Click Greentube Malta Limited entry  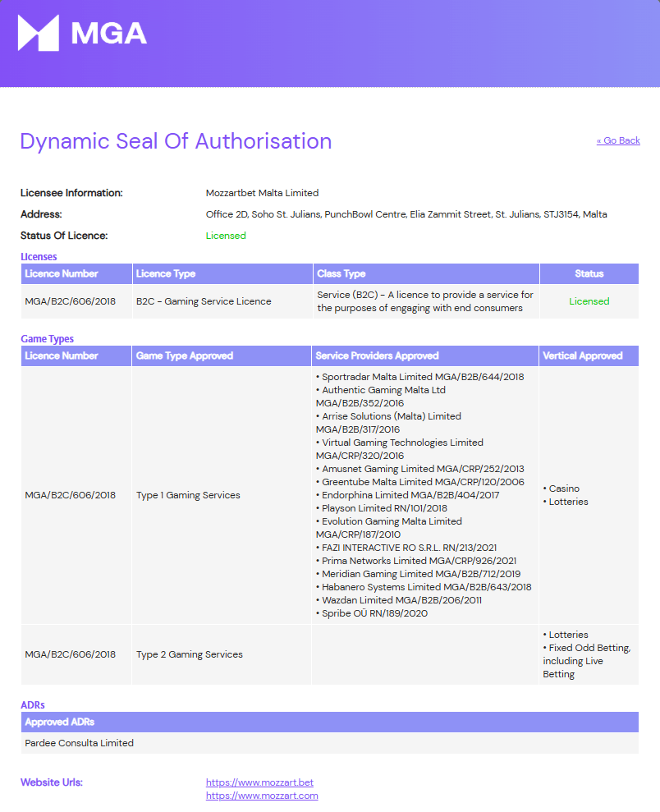(x=419, y=482)
